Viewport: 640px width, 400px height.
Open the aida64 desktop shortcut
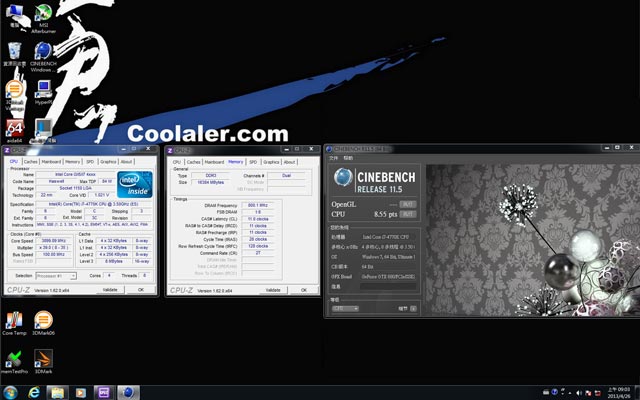[x=14, y=131]
